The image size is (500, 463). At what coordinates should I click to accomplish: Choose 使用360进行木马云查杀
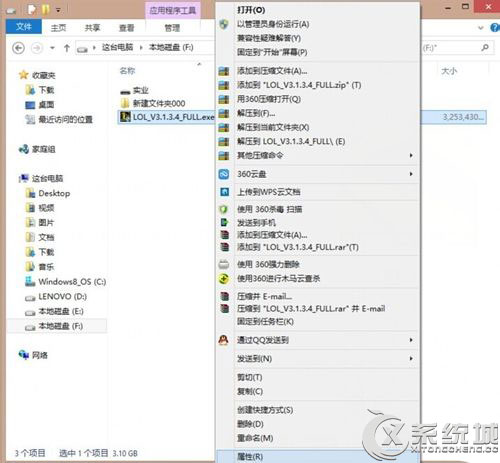pos(278,278)
